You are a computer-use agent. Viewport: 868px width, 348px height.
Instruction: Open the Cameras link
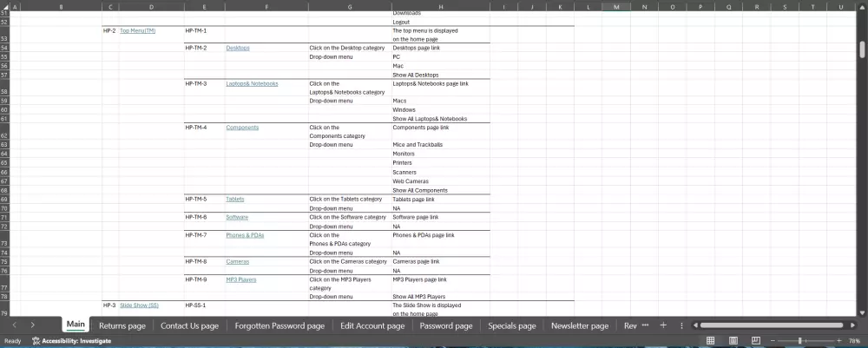tap(238, 262)
